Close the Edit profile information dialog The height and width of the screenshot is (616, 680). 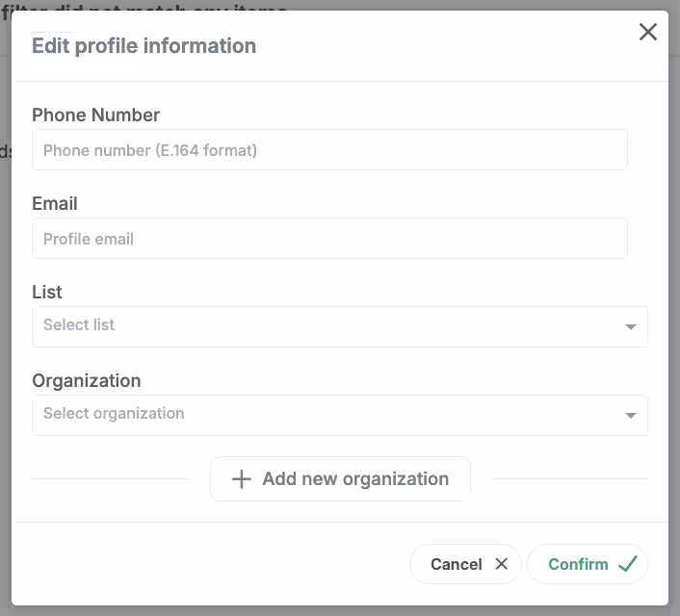coord(648,32)
